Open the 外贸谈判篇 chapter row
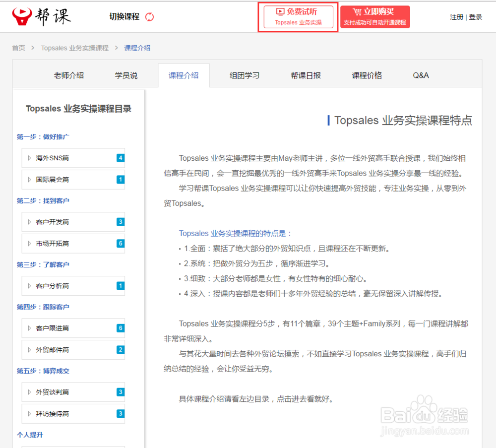The width and height of the screenshot is (496, 448). pyautogui.click(x=73, y=392)
